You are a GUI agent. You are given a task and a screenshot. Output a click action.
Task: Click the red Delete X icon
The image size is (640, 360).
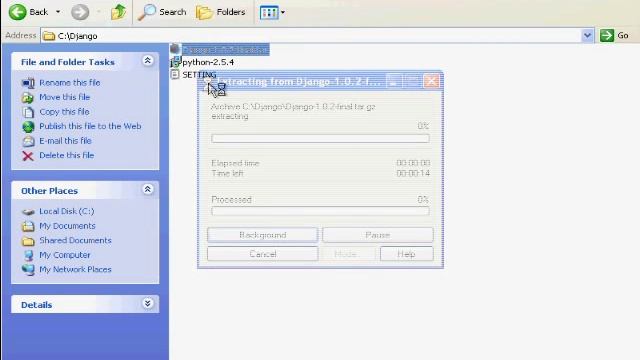pos(28,156)
